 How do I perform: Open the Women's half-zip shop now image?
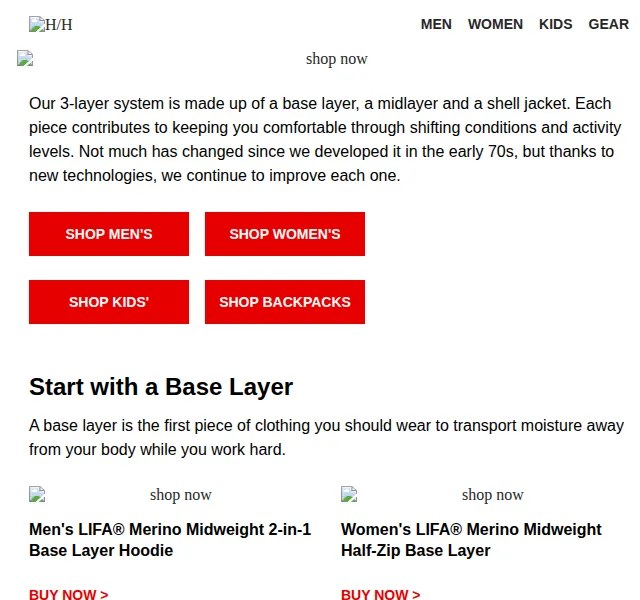click(483, 494)
